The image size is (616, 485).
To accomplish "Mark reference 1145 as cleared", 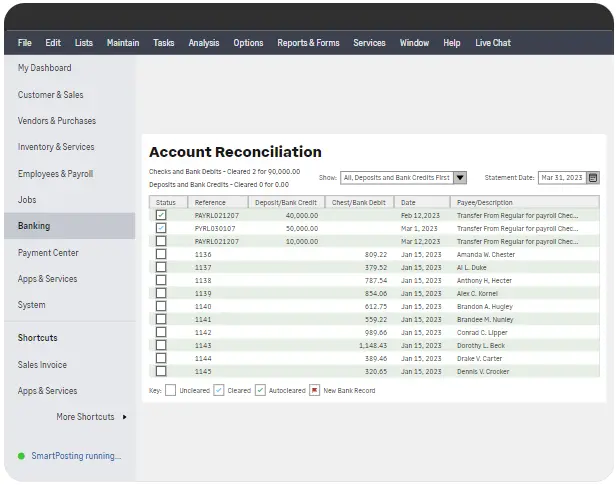I will click(161, 371).
